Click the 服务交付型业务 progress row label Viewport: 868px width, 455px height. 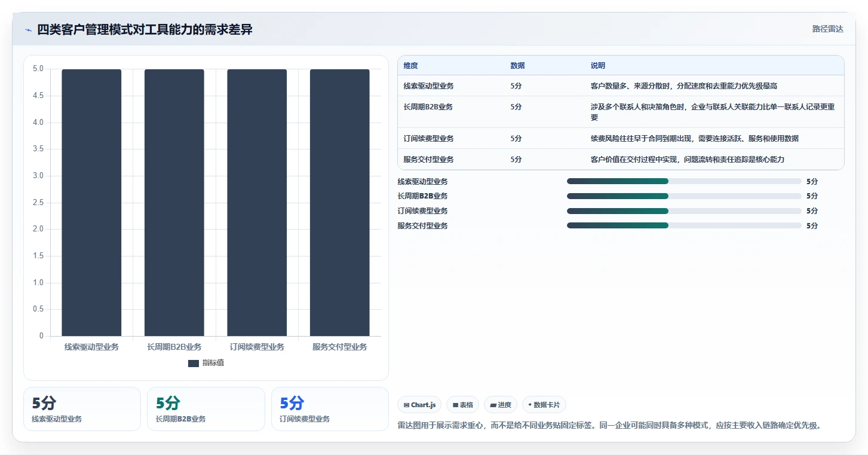point(422,225)
